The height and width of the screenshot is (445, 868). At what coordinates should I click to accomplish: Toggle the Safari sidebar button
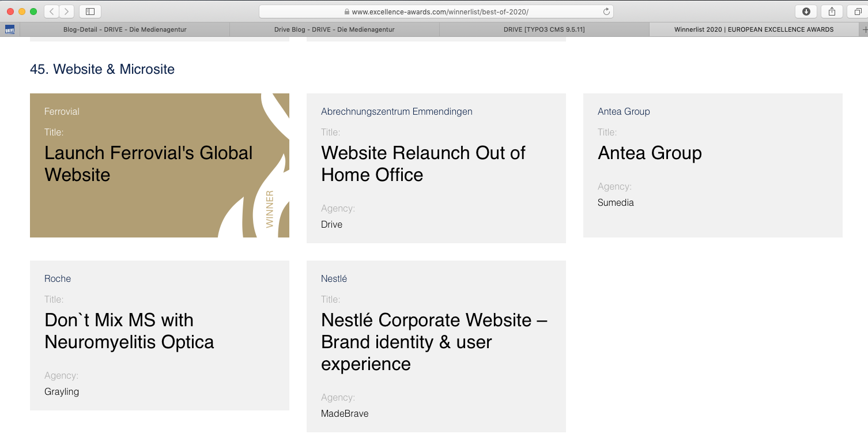[90, 12]
